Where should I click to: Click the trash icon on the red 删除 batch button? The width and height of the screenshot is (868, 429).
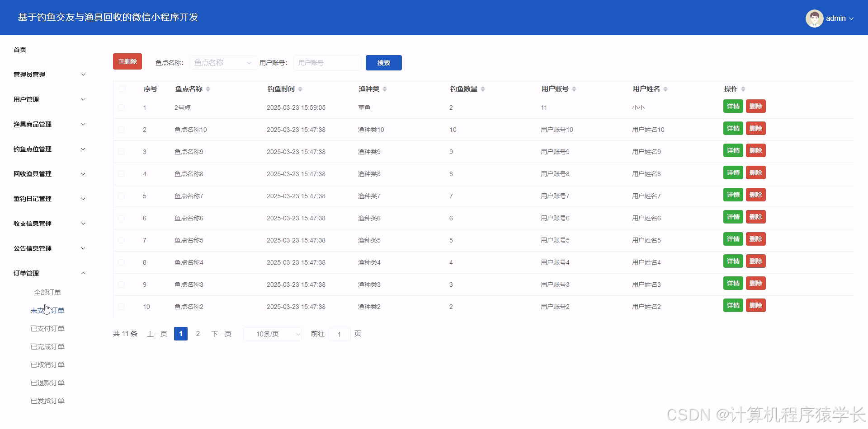point(121,61)
